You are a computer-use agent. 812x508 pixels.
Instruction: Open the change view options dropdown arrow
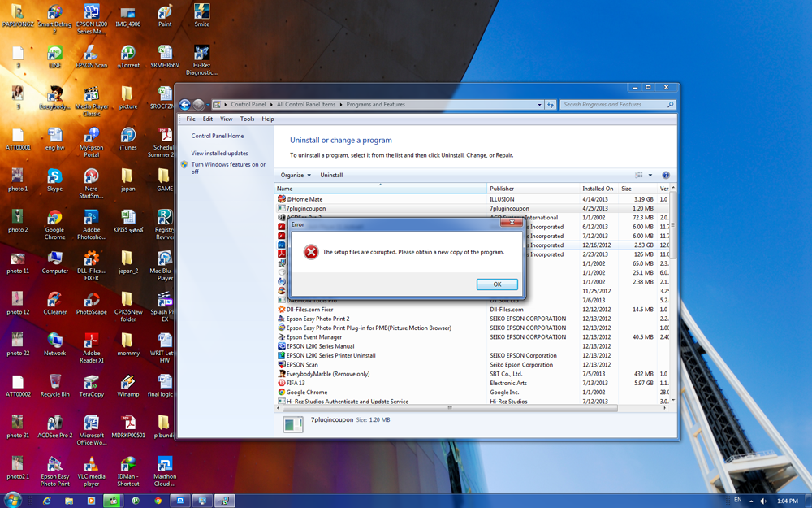(650, 176)
